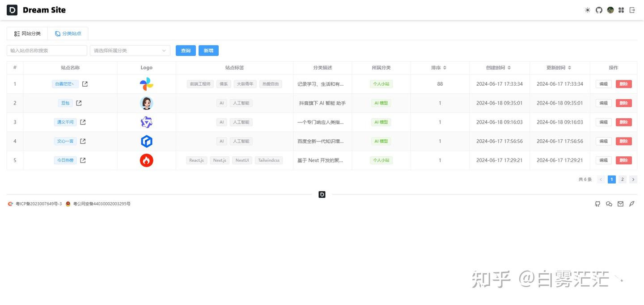This screenshot has width=644, height=305.
Task: Delete the 豆包 row
Action: pos(624,103)
